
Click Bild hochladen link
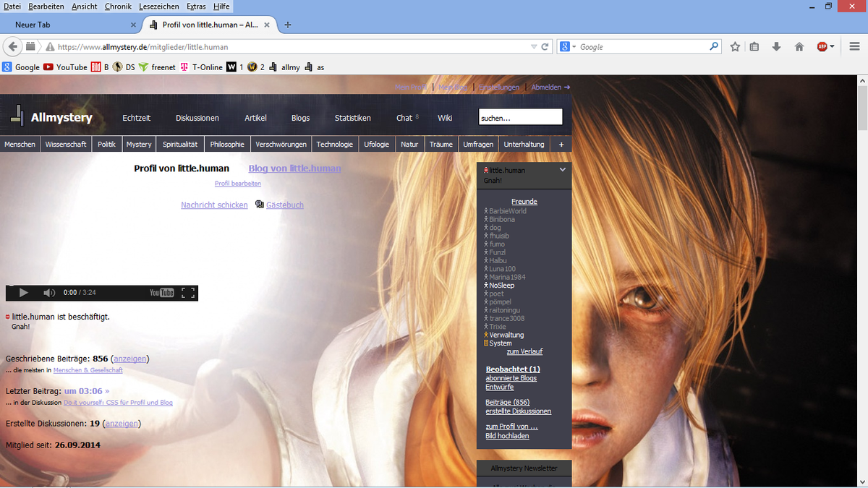pyautogui.click(x=507, y=436)
